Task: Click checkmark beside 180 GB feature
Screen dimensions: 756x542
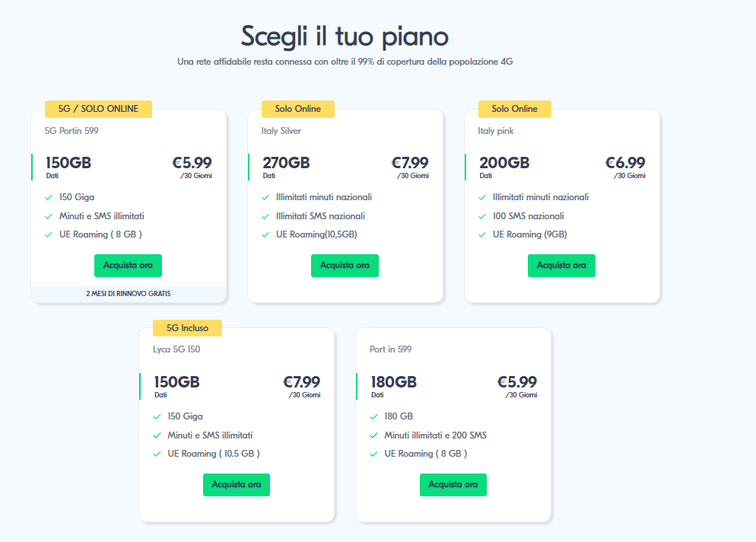Action: click(374, 416)
